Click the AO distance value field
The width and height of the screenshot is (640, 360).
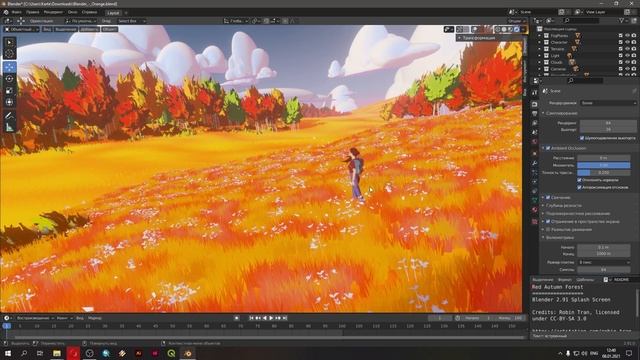pyautogui.click(x=604, y=158)
